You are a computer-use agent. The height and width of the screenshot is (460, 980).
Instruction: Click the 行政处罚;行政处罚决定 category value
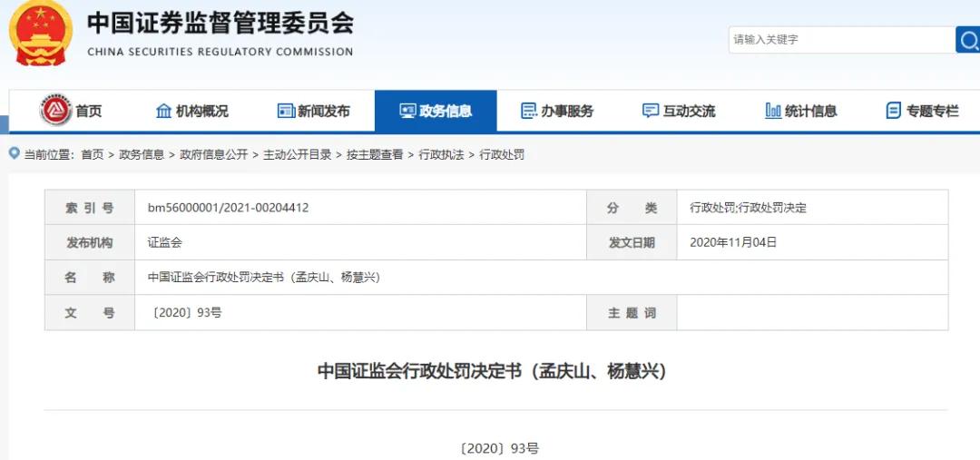[748, 208]
